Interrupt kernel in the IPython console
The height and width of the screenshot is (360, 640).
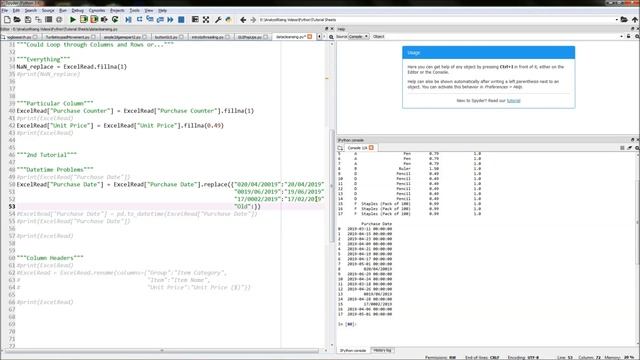[622, 148]
